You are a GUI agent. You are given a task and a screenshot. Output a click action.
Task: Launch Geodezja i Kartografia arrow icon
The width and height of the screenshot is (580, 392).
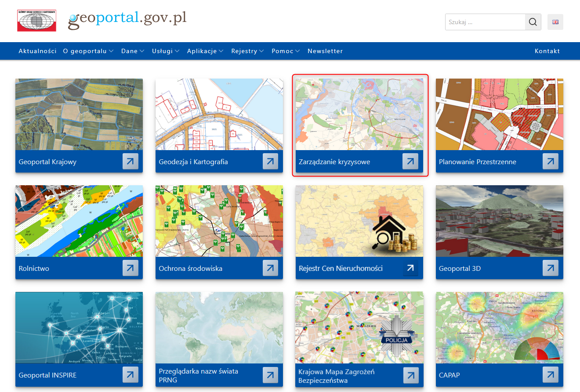270,162
